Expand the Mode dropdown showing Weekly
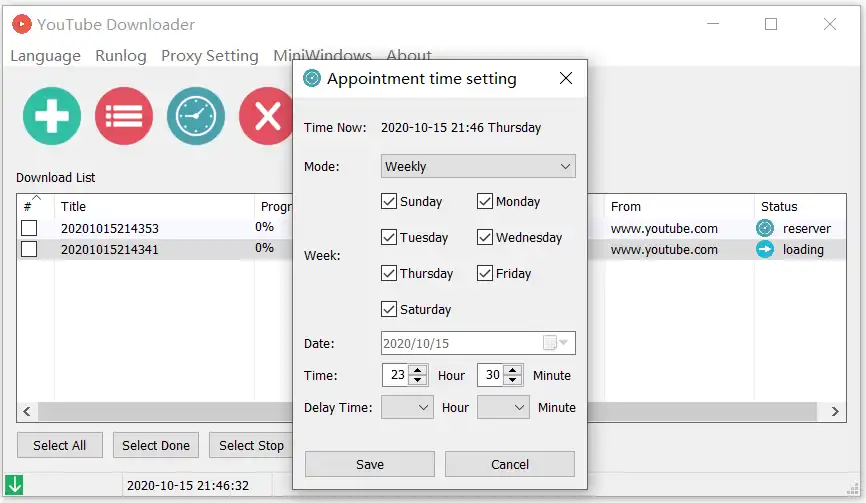 pyautogui.click(x=478, y=166)
